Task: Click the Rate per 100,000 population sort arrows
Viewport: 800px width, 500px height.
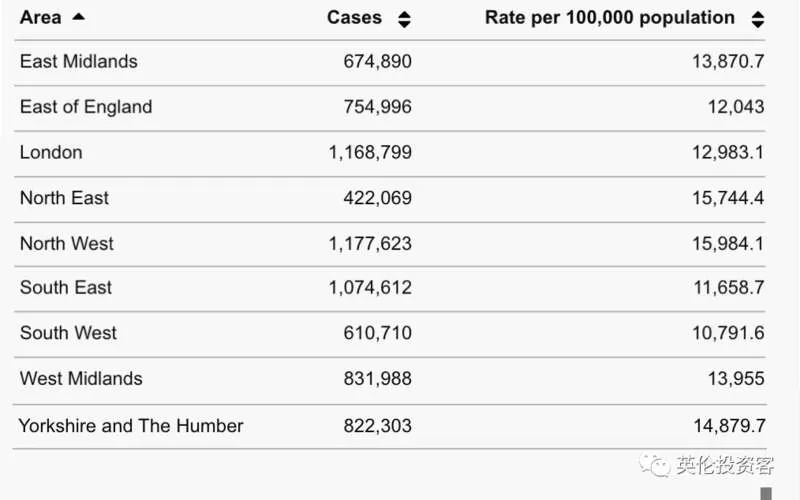Action: pos(758,19)
